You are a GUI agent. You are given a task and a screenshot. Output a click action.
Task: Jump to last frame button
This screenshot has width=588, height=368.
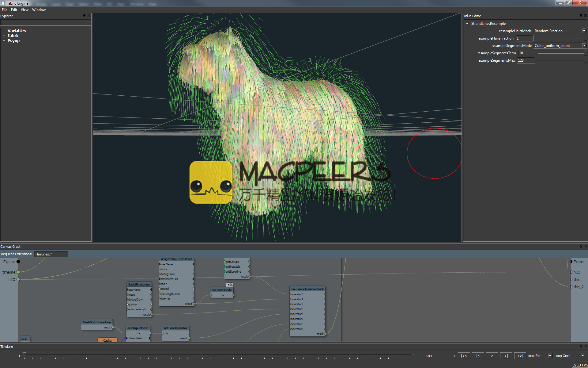click(520, 356)
